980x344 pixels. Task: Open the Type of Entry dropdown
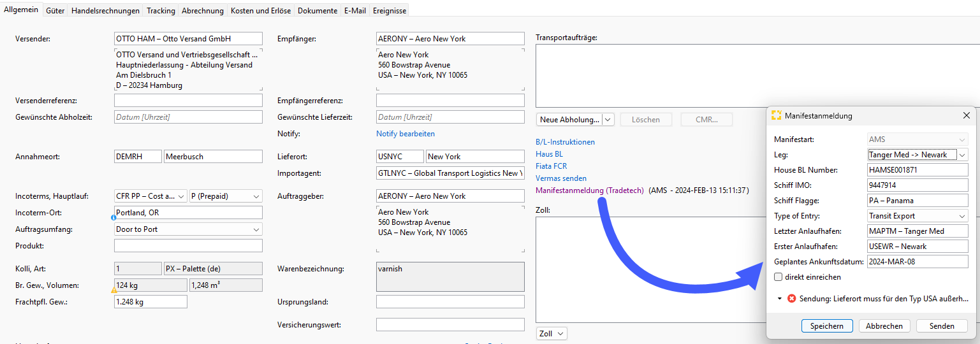pos(962,216)
